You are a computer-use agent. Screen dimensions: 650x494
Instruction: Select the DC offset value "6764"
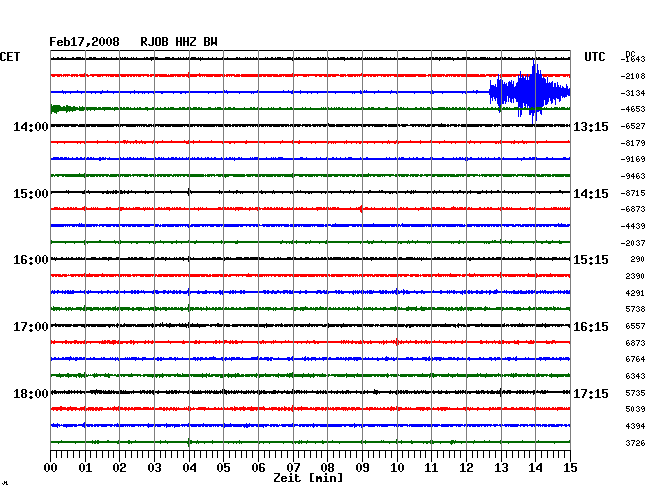[635, 359]
